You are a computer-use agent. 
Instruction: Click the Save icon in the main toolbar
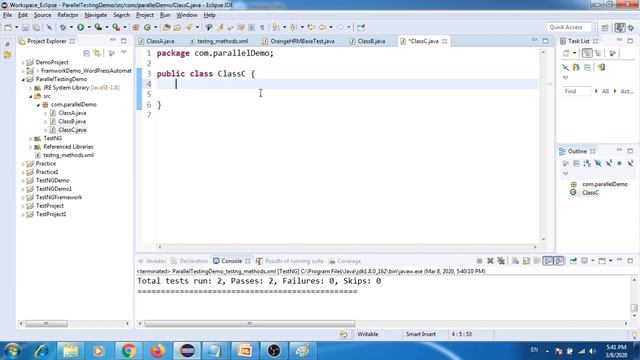pyautogui.click(x=25, y=27)
